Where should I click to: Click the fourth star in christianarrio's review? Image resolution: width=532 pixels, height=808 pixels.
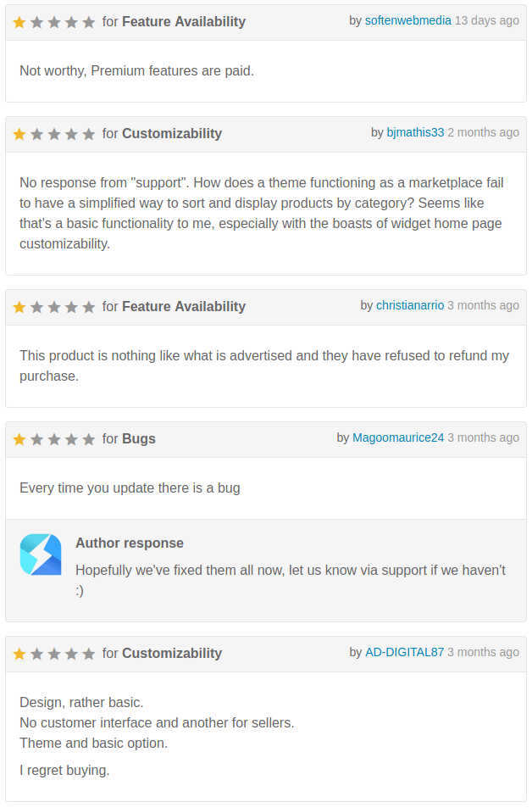coord(71,307)
